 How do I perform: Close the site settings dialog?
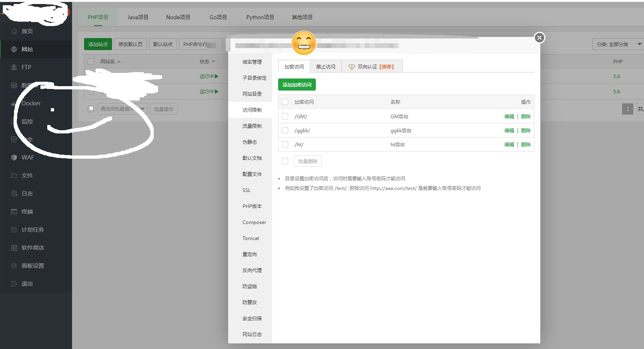[x=539, y=38]
